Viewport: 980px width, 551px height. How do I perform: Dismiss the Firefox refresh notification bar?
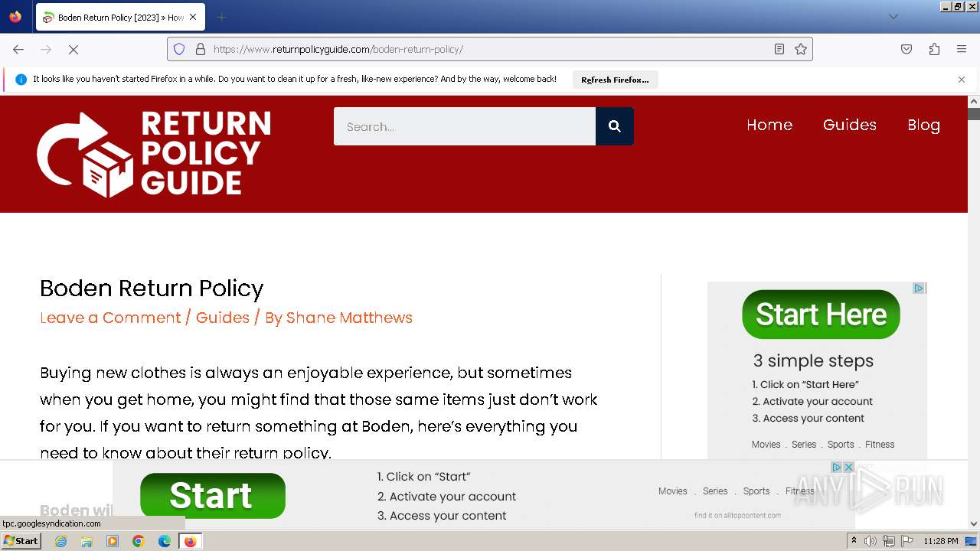(962, 80)
